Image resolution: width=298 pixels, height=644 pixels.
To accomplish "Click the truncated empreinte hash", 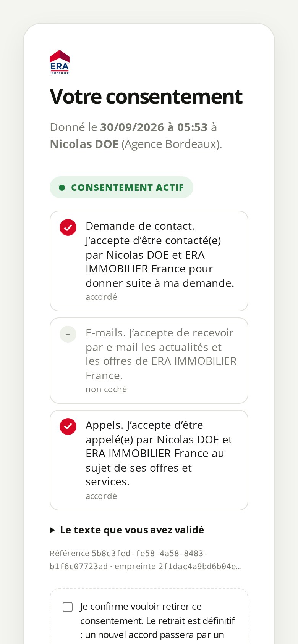I will point(199,567).
